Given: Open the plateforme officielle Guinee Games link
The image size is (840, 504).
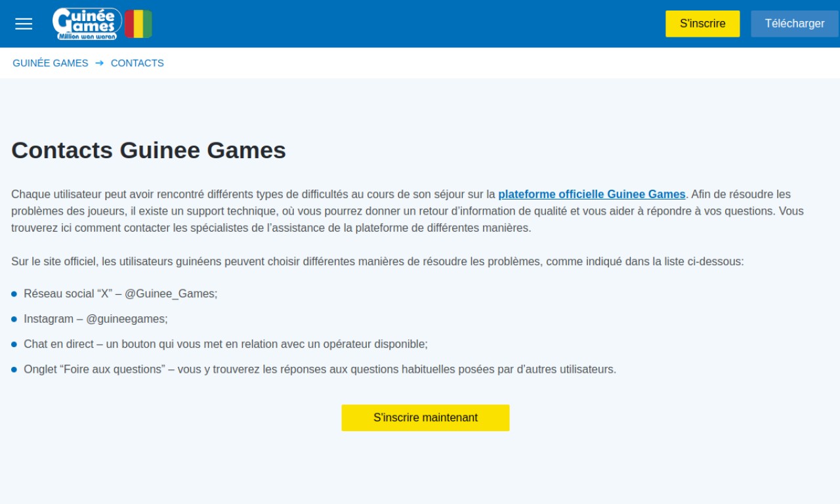Looking at the screenshot, I should (591, 194).
